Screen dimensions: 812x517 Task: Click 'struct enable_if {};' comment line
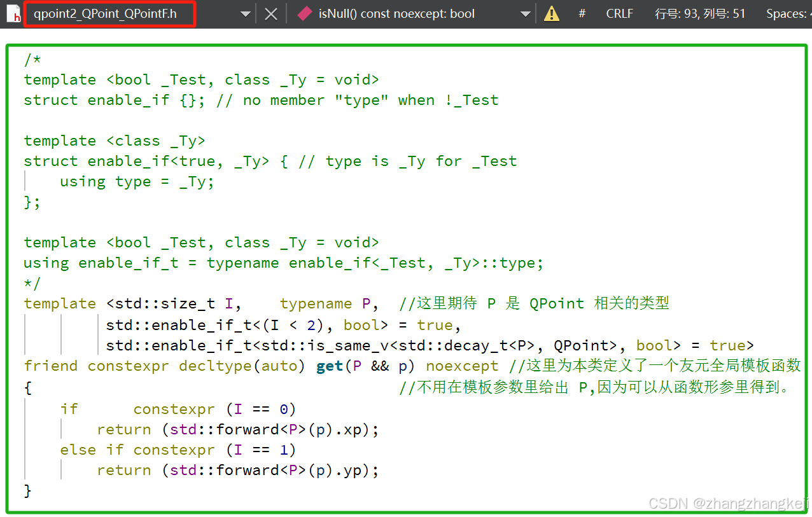click(x=261, y=100)
